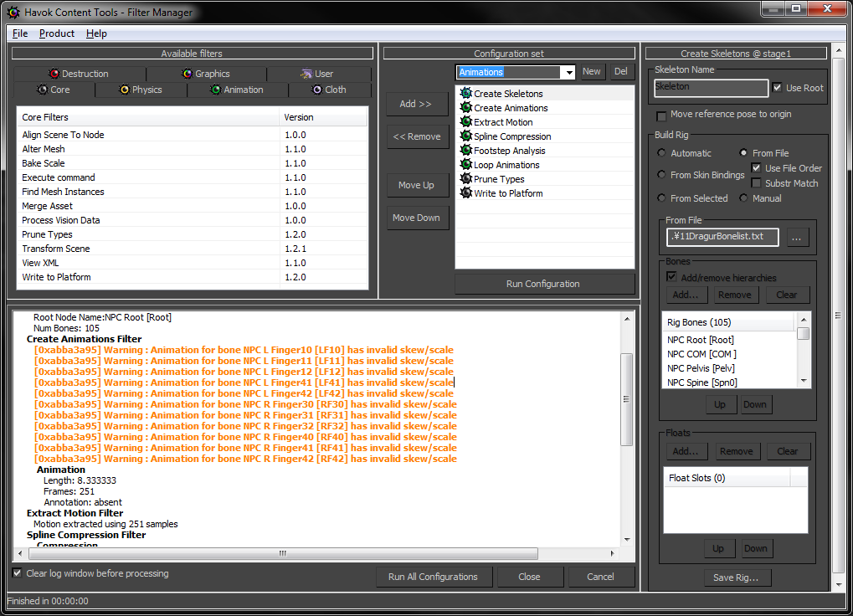Screen dimensions: 853x616
Task: Click the Version column header
Action: coord(323,117)
